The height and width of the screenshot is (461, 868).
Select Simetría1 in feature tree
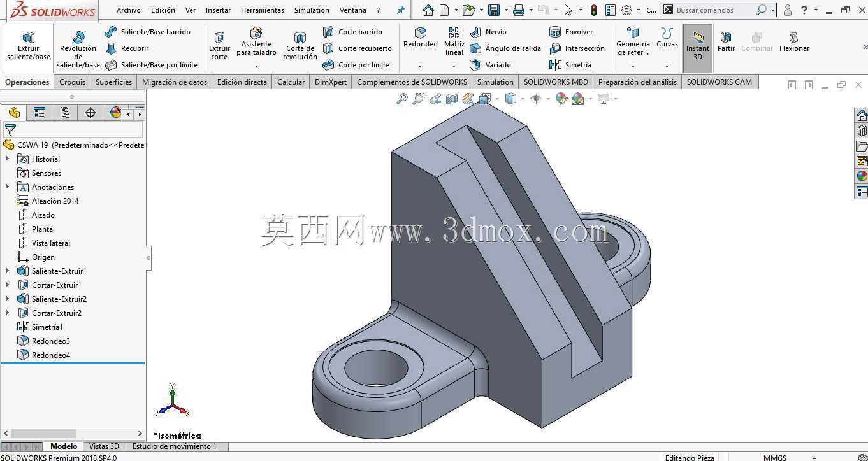(40, 327)
